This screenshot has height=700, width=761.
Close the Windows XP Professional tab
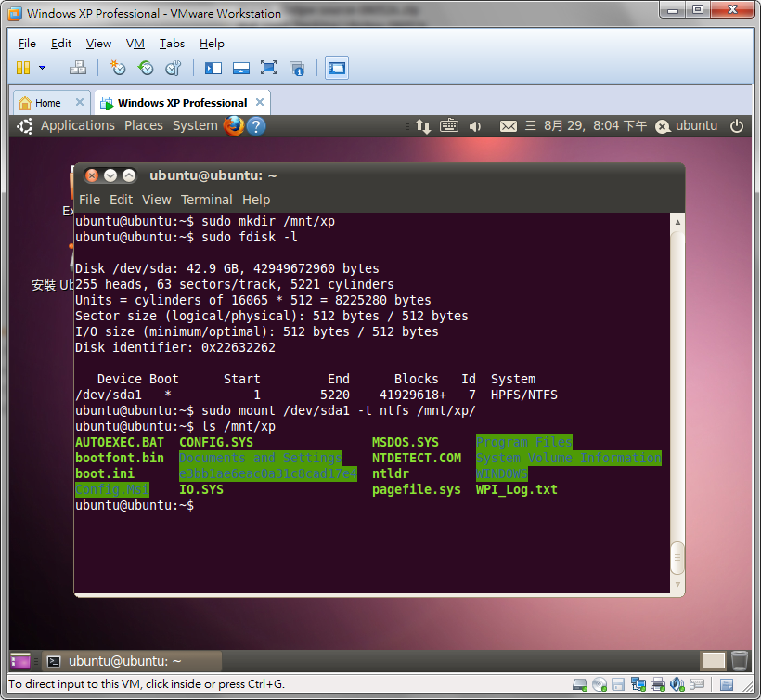tap(260, 102)
